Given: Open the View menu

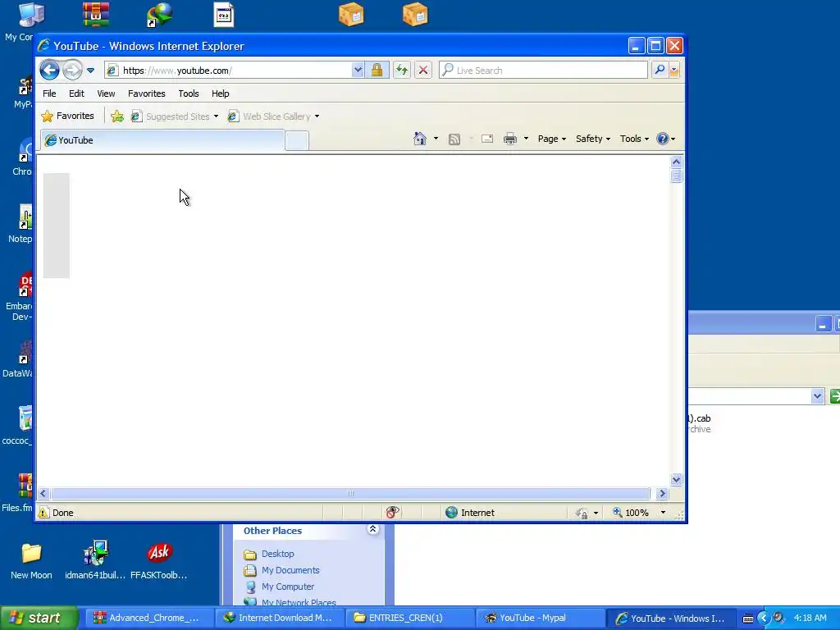Looking at the screenshot, I should [106, 94].
